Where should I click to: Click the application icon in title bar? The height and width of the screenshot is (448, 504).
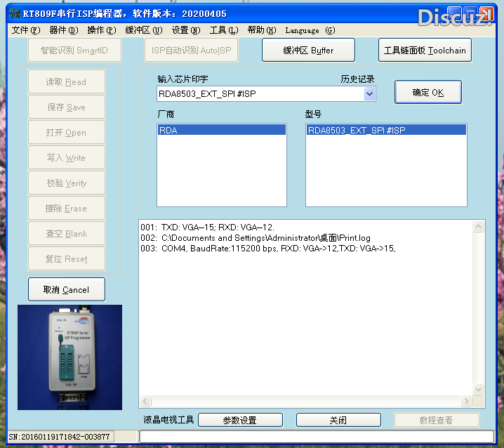click(x=15, y=13)
